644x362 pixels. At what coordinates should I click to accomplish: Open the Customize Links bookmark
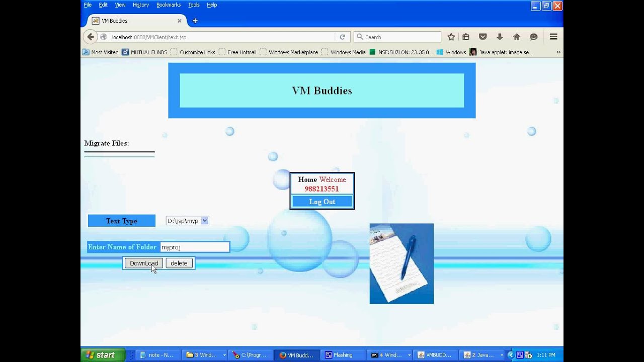(193, 52)
